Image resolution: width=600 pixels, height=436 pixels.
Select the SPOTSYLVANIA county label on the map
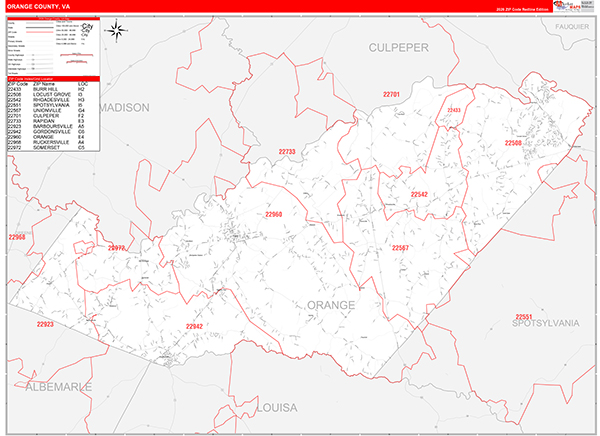pyautogui.click(x=545, y=323)
